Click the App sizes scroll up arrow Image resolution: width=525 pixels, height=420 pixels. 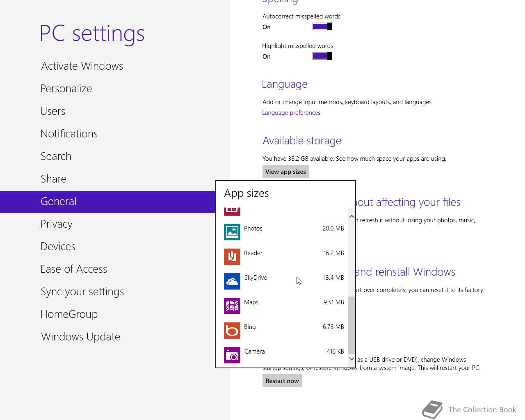[352, 217]
